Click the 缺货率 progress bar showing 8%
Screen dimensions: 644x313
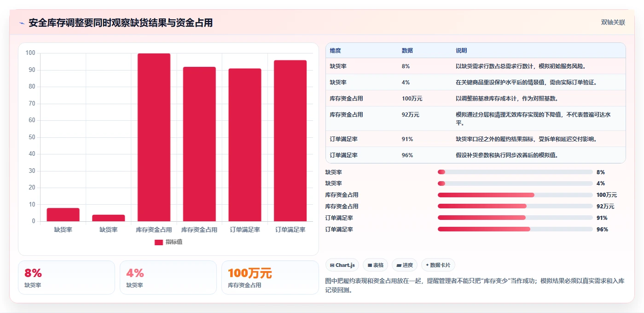(515, 172)
